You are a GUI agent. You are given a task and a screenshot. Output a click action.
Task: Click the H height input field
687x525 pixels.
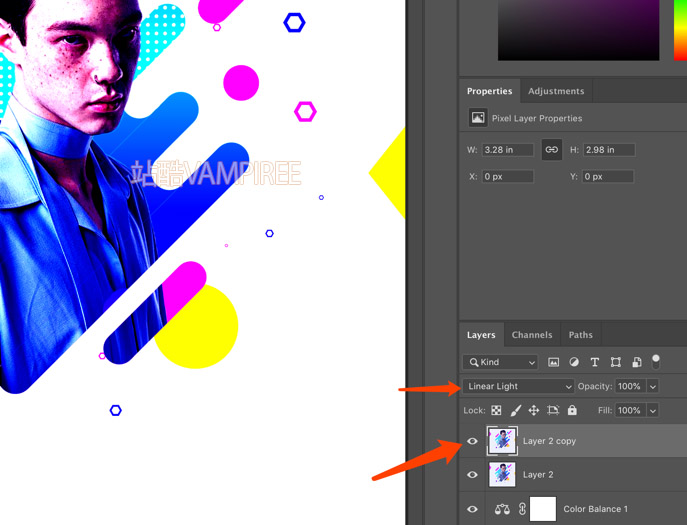tap(609, 149)
